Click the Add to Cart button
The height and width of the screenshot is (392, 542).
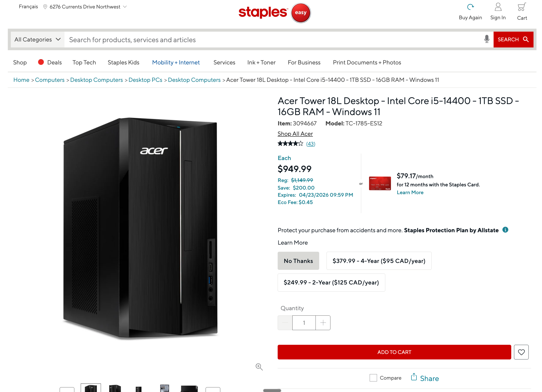[x=394, y=352]
